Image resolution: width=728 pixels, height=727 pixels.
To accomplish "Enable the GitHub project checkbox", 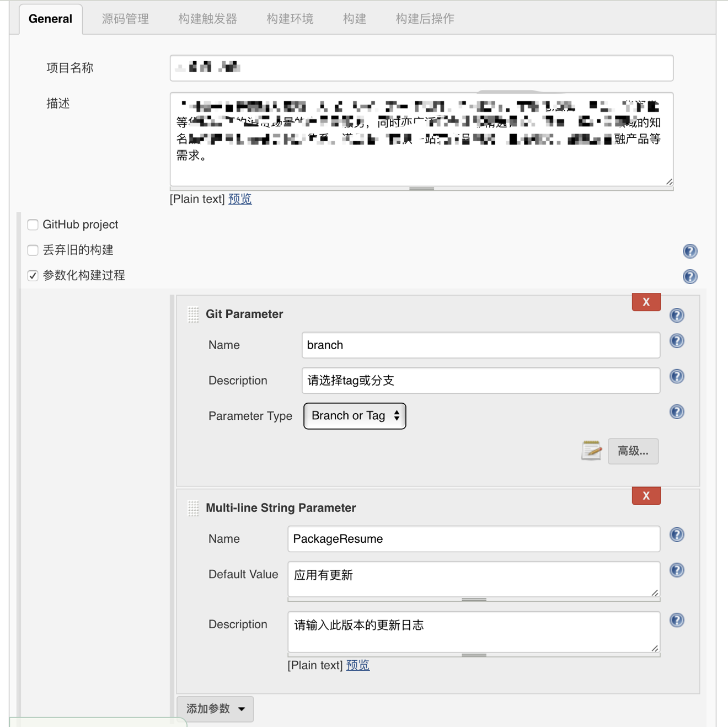I will pos(33,224).
